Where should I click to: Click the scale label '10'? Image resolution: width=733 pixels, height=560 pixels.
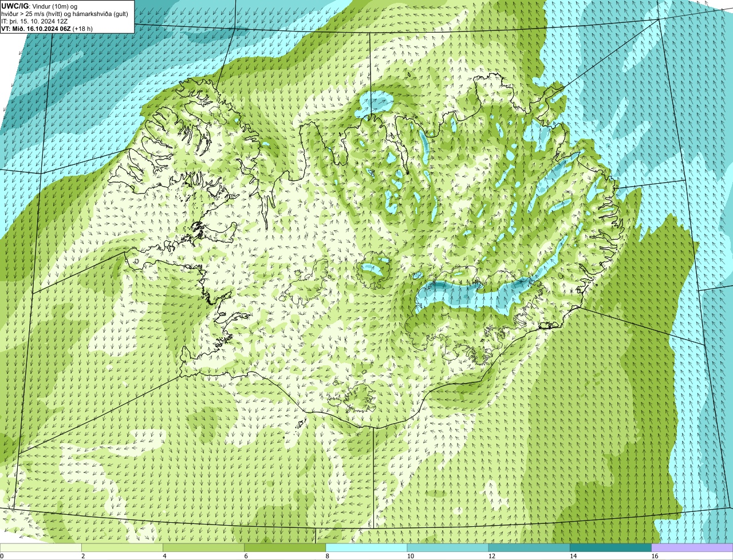410,556
